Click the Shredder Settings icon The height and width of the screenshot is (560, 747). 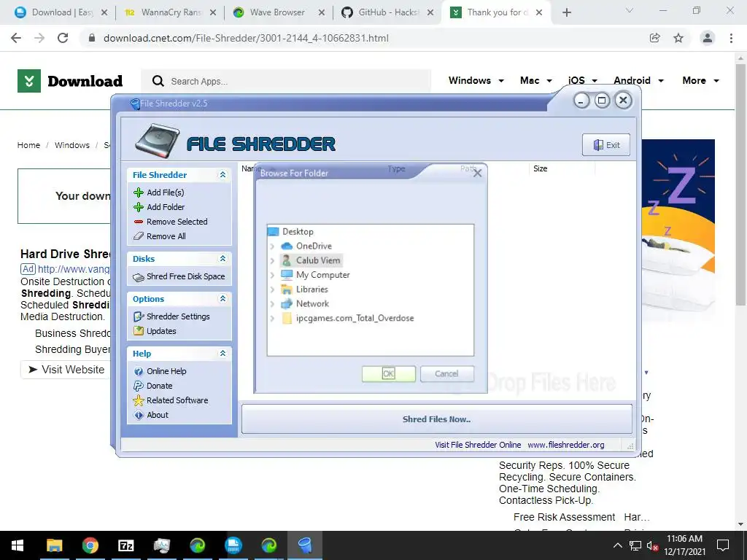coord(139,316)
